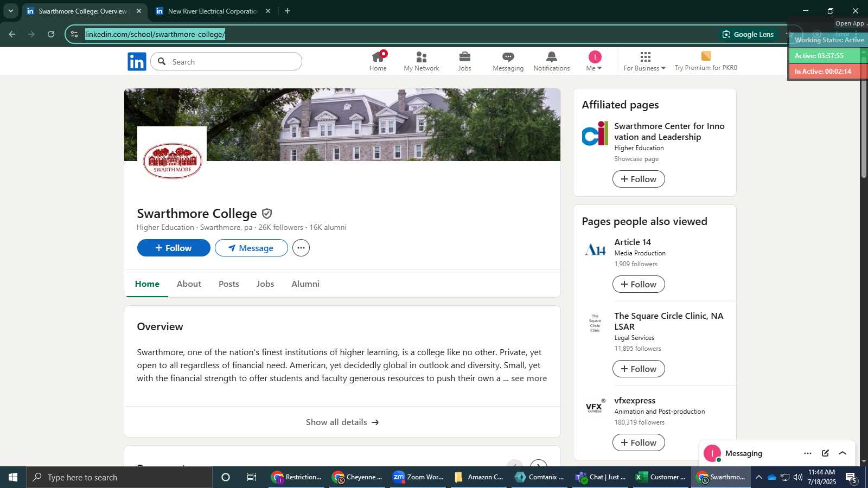Switch to the page's Jobs tab

click(265, 284)
